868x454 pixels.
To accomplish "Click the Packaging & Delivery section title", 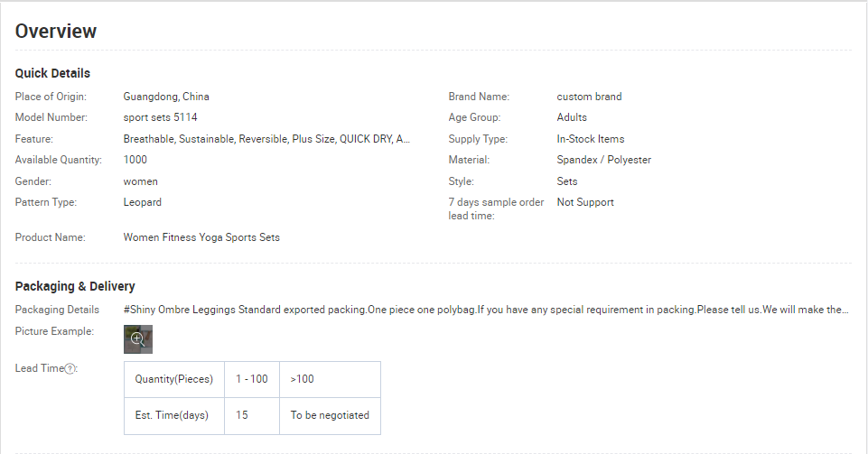I will click(75, 286).
